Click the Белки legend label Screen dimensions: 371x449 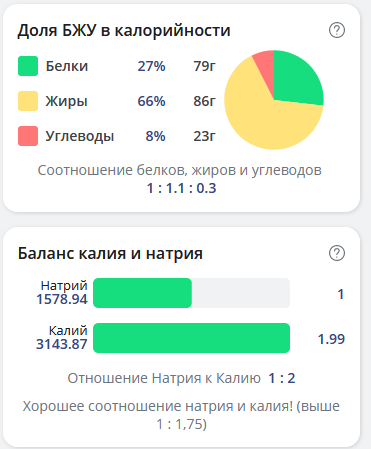[67, 66]
